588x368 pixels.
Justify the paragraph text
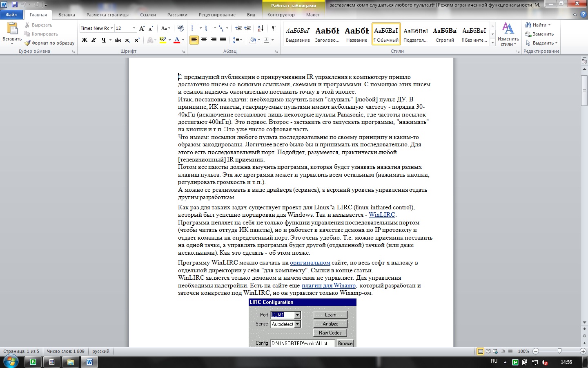pos(223,40)
